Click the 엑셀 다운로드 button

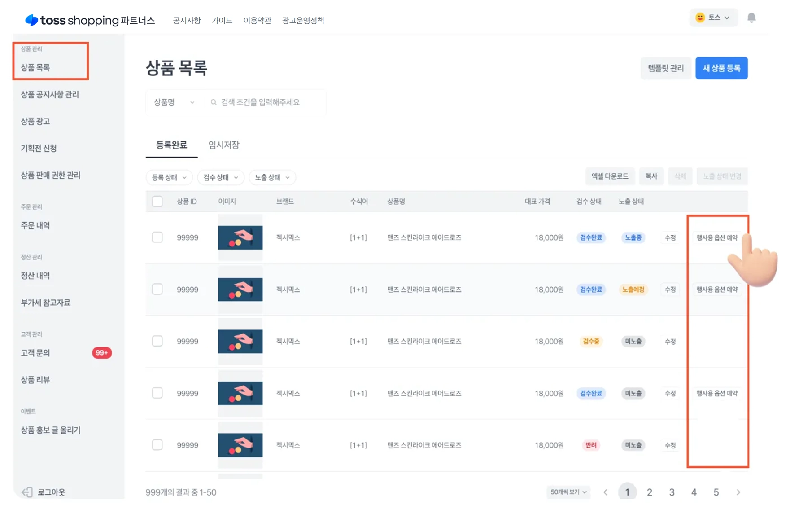click(610, 176)
